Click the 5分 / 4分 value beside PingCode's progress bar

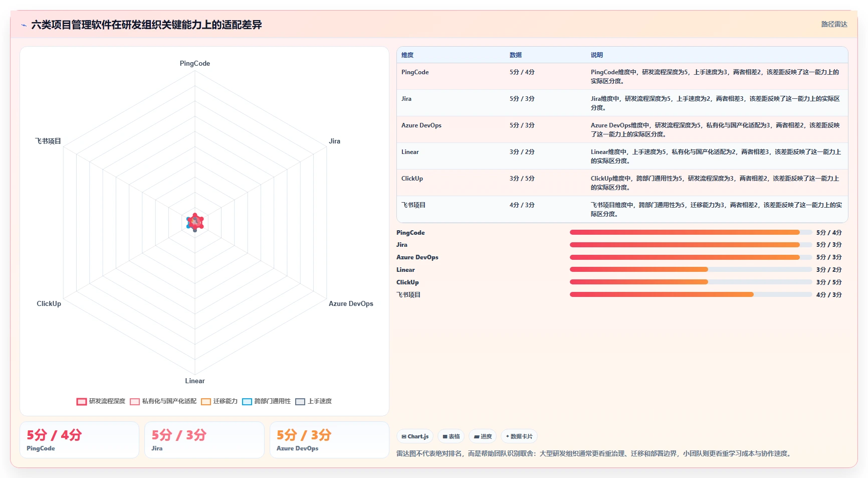829,233
